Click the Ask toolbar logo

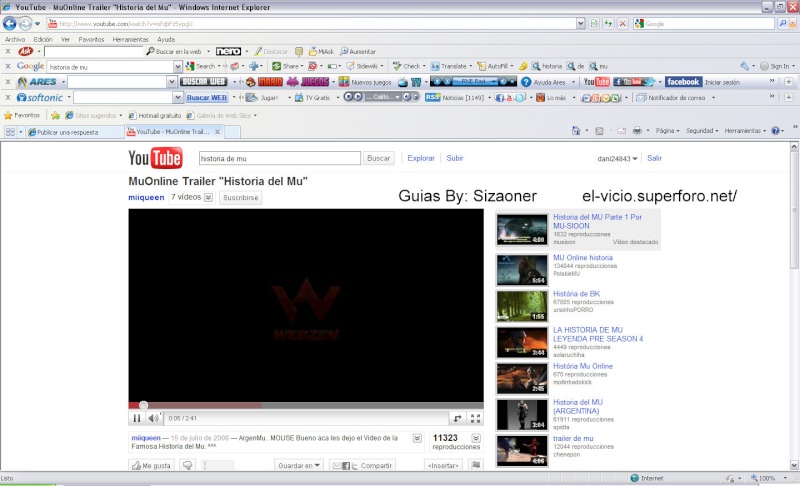coord(26,51)
